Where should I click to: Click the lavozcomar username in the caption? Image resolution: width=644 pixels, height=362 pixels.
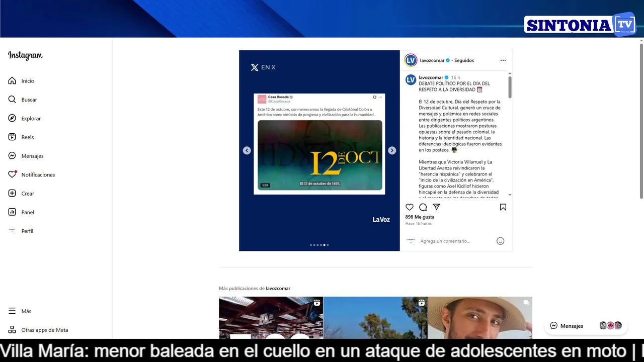(431, 77)
